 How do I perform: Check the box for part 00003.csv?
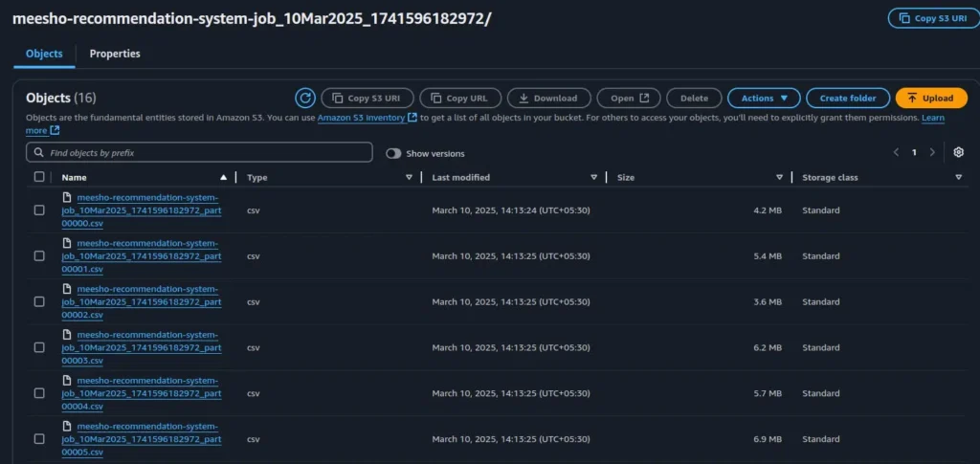(x=39, y=347)
